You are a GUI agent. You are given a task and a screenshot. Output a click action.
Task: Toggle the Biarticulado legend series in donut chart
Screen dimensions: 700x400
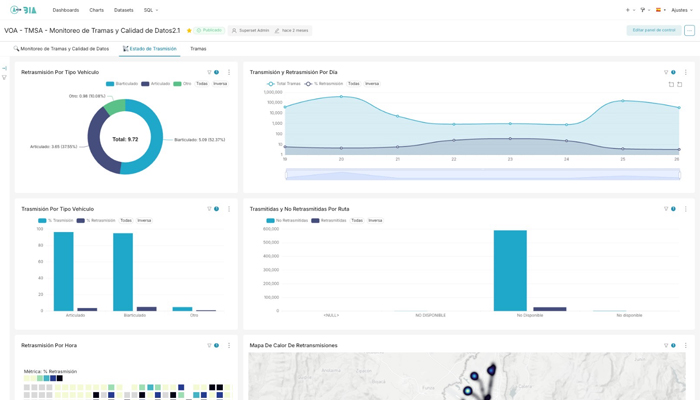122,84
